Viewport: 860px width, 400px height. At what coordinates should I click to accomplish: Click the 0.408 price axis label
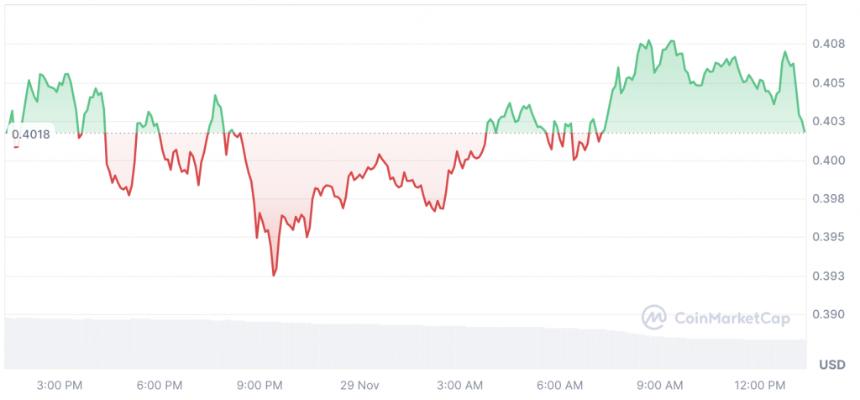click(830, 44)
